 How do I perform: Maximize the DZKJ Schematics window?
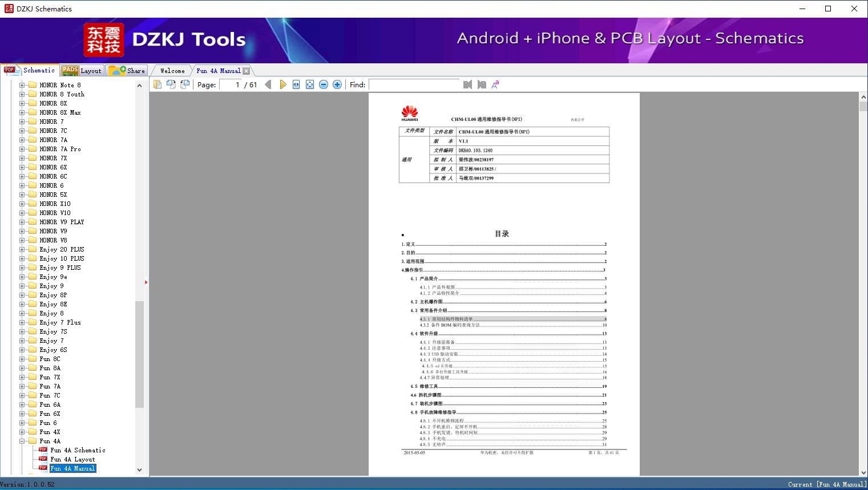(x=828, y=9)
